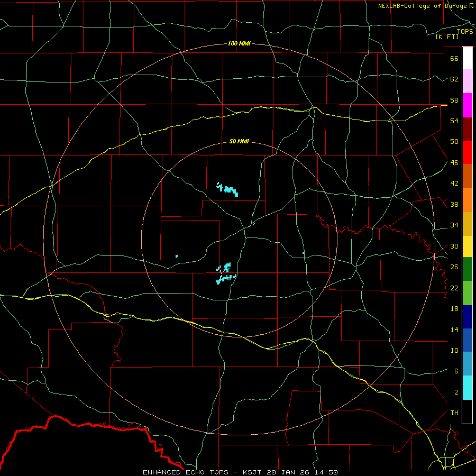The height and width of the screenshot is (476, 476).
Task: Click the light orange legend swatch
Action: click(x=467, y=200)
